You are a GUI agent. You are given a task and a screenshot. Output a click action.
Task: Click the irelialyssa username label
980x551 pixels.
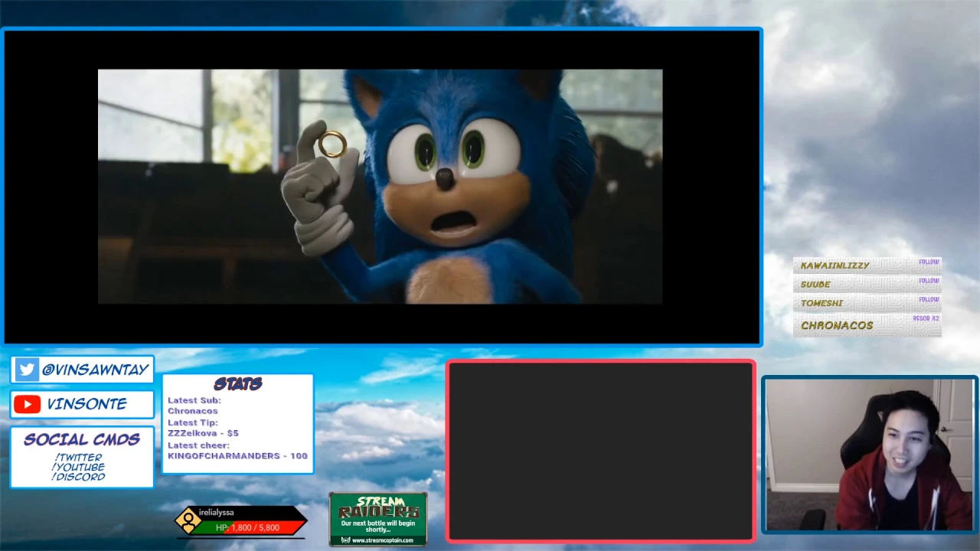click(216, 513)
